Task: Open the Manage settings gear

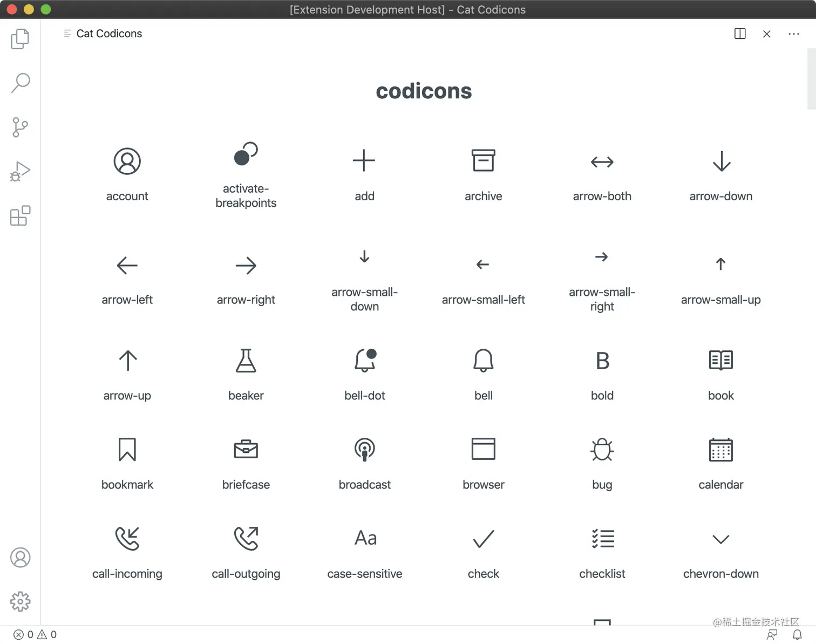Action: click(20, 601)
